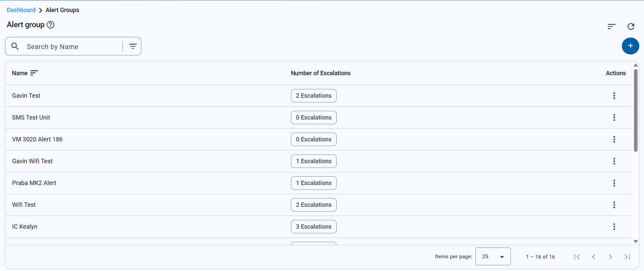Sort table by the Name column

34,73
